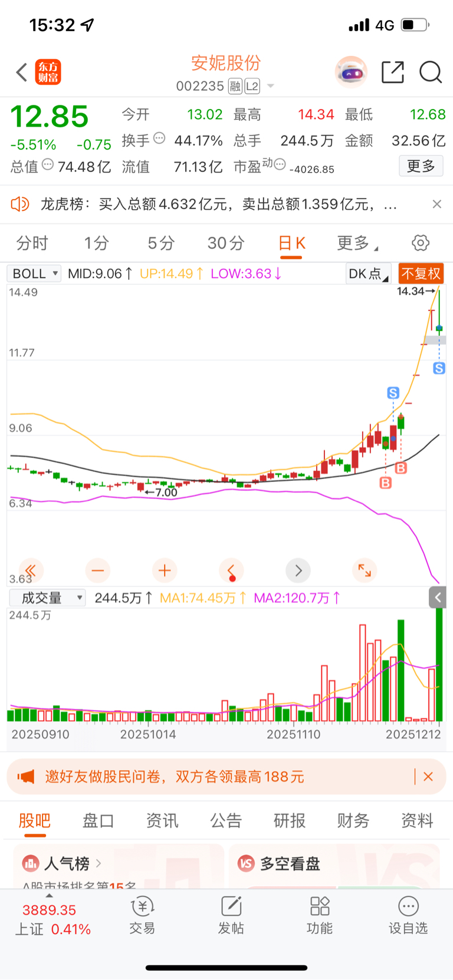Open 人气榜 card
Image resolution: width=453 pixels, height=980 pixels.
coord(119,866)
